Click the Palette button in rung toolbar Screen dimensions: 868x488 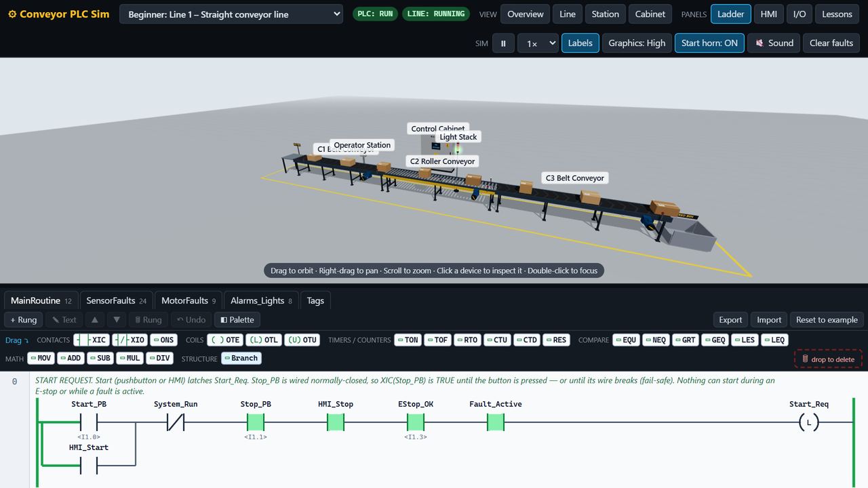[x=237, y=320]
